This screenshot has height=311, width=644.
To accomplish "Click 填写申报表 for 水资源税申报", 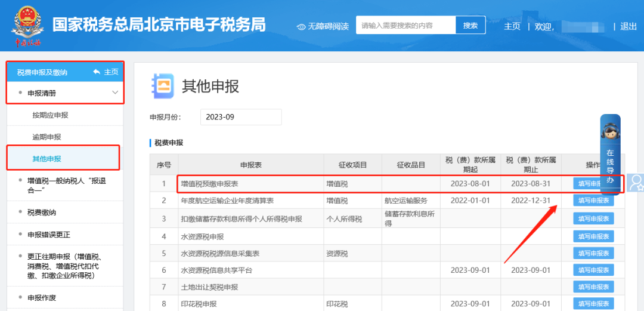I will click(x=593, y=236).
